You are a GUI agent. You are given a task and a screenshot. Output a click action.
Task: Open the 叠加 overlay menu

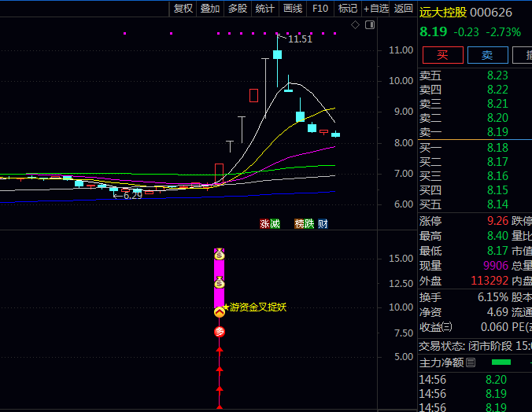coord(210,9)
